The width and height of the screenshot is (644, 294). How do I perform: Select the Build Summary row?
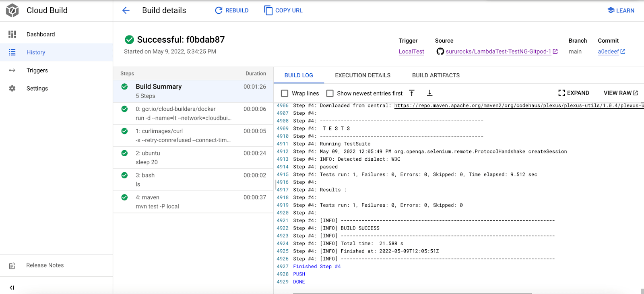[x=193, y=91]
